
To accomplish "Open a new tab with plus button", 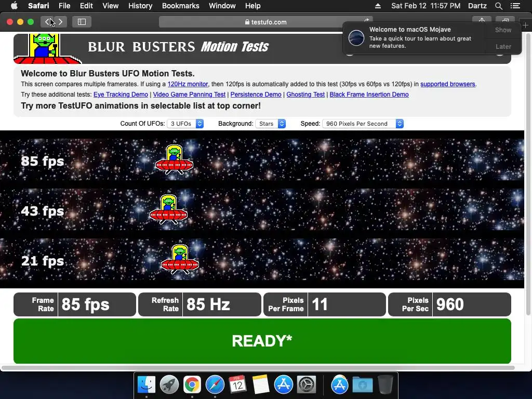I will point(525,25).
